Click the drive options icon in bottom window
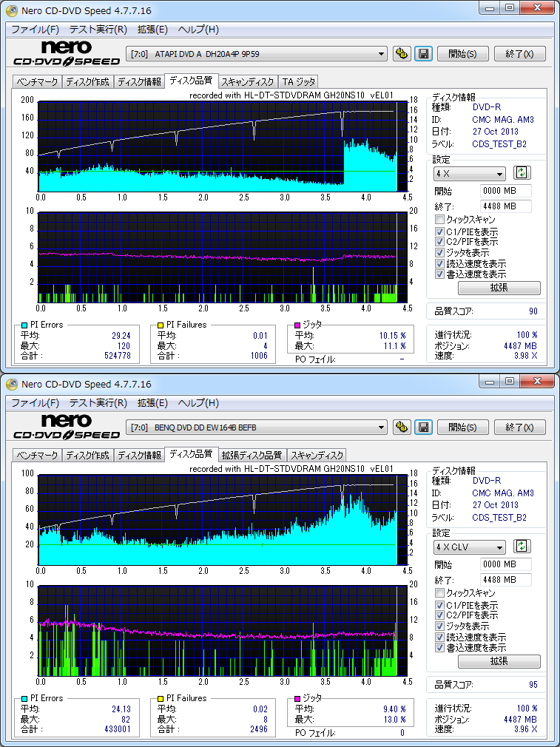Viewport: 560px width, 747px height. click(402, 427)
